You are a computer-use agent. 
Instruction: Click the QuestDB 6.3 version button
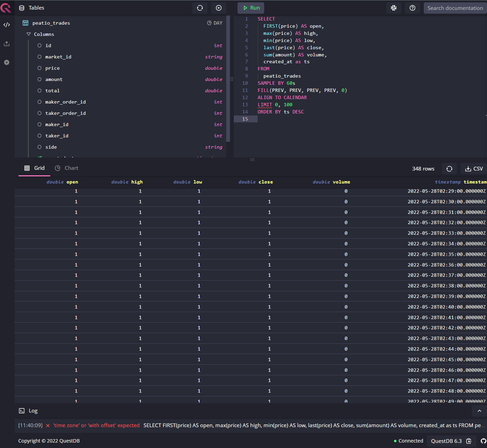[x=446, y=441]
